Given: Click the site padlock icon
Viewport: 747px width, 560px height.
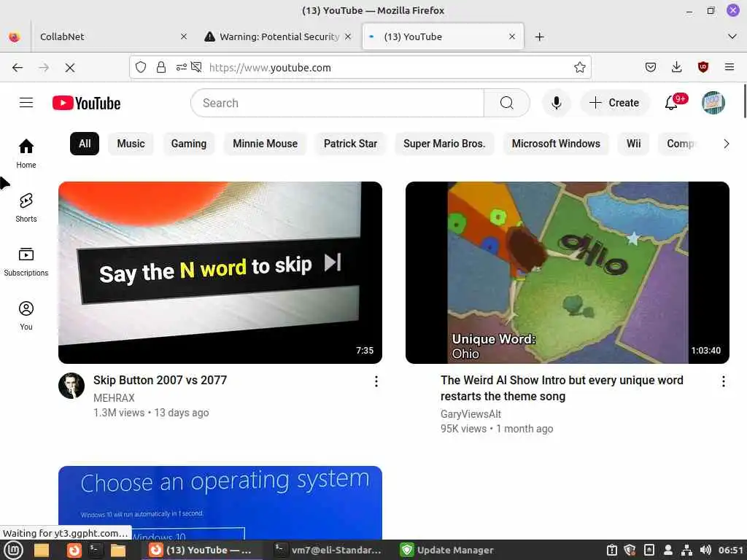Looking at the screenshot, I should coord(161,68).
